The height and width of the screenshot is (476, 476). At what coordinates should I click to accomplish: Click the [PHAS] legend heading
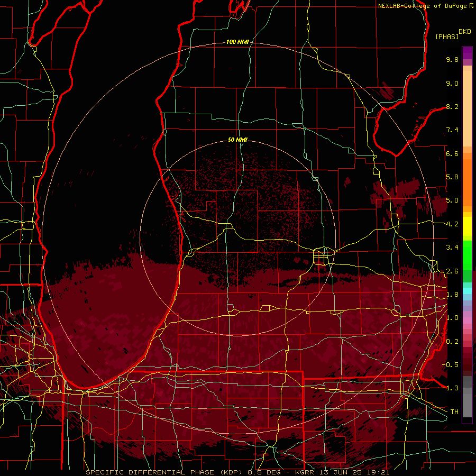click(447, 36)
